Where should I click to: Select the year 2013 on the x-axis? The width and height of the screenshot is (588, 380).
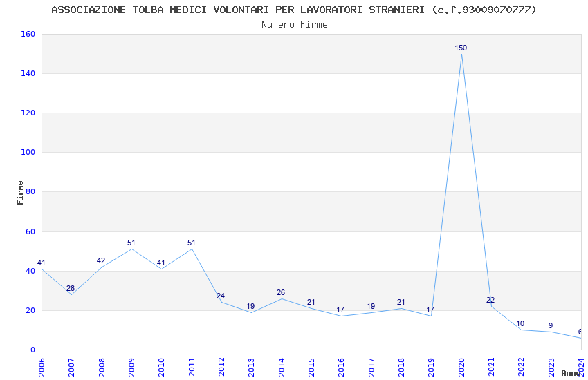(x=252, y=368)
